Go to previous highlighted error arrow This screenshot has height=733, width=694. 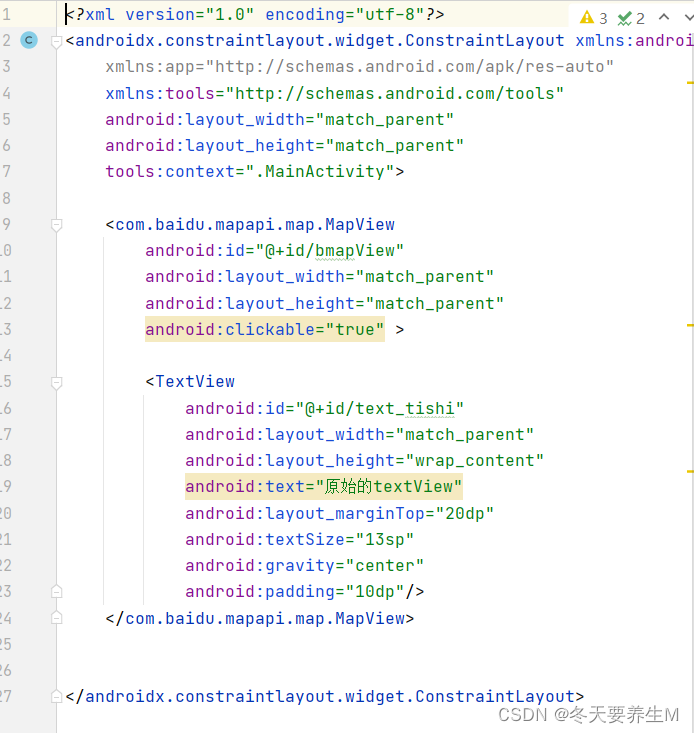pyautogui.click(x=664, y=17)
